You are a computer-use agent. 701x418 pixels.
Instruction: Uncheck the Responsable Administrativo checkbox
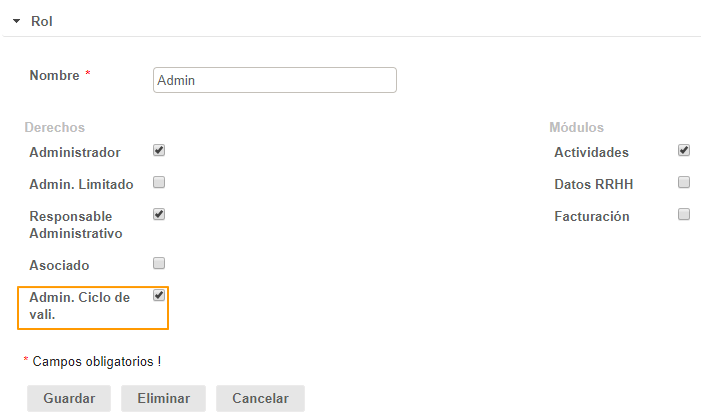[159, 214]
